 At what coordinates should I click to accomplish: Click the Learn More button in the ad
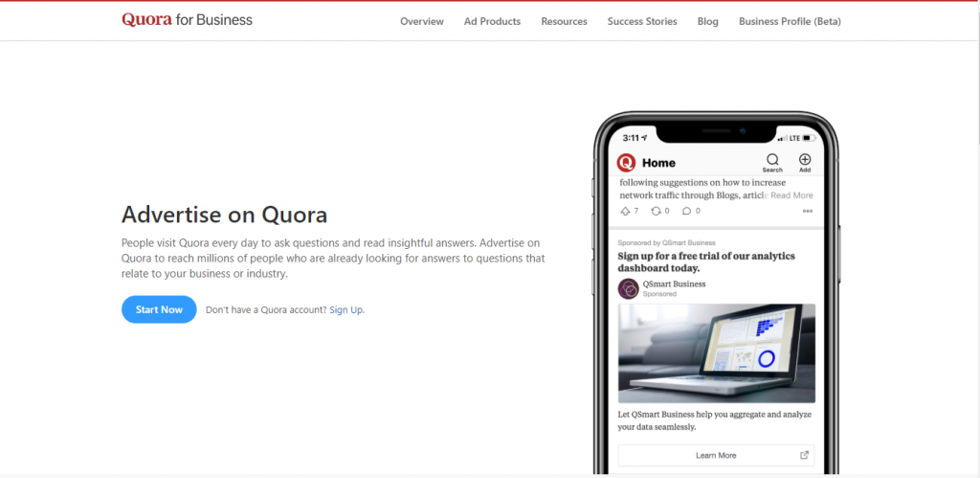click(x=716, y=455)
